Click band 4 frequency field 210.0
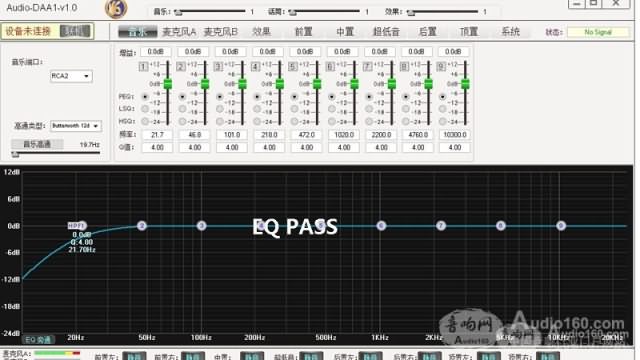 pyautogui.click(x=269, y=135)
